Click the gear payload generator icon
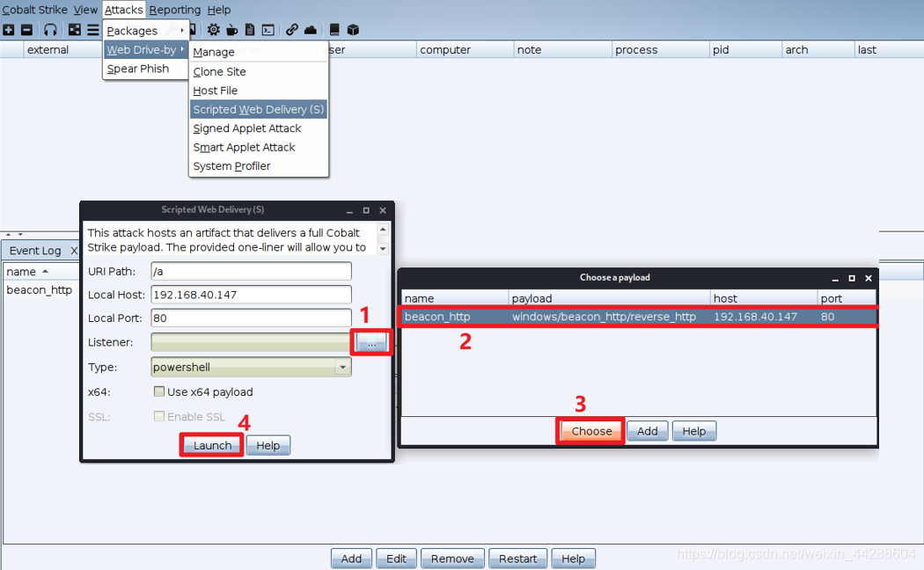924x570 pixels. [213, 30]
